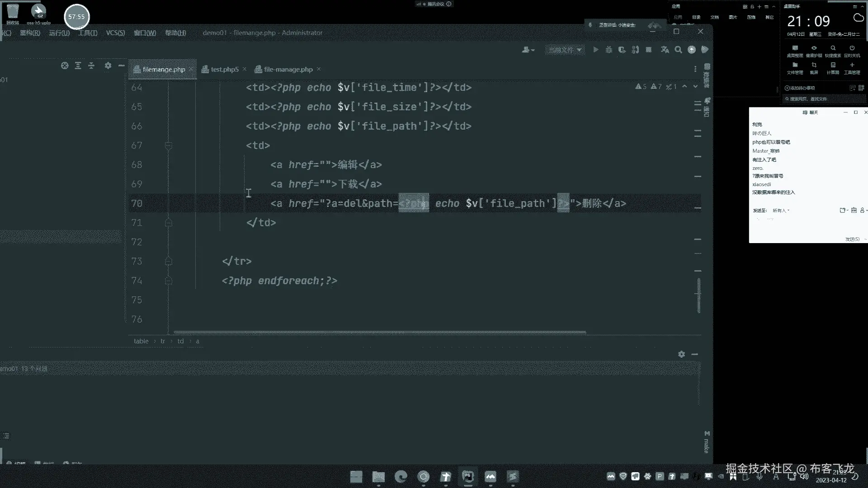Switch to the test.php5 tab
The image size is (868, 488).
click(224, 69)
